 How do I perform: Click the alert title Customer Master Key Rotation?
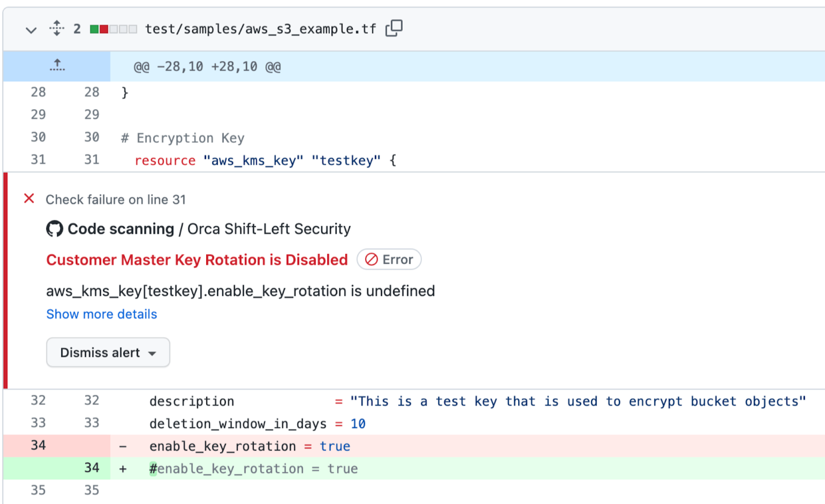click(196, 260)
